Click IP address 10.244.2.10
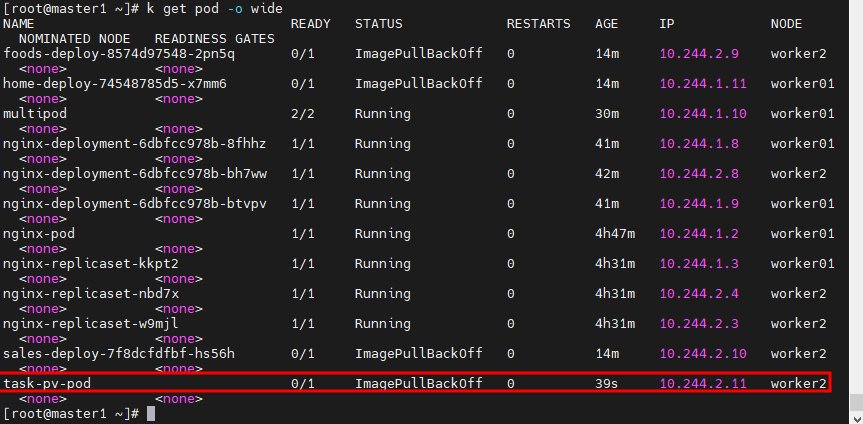This screenshot has height=424, width=863. coord(703,354)
